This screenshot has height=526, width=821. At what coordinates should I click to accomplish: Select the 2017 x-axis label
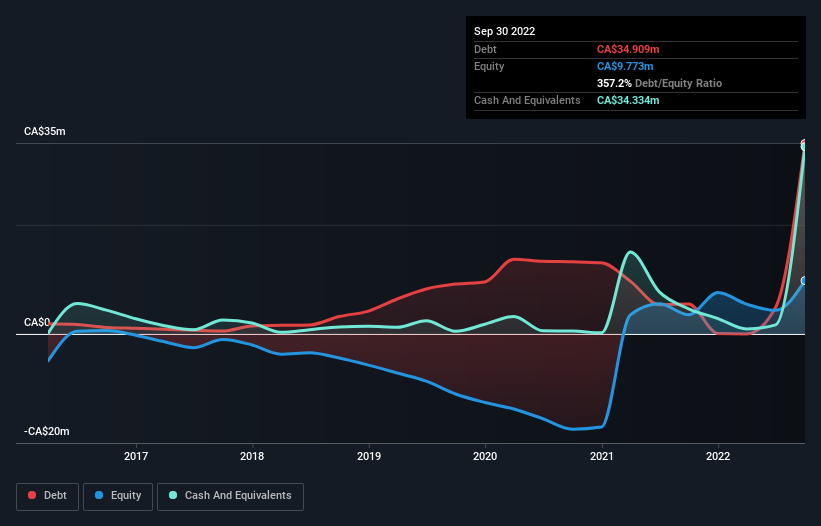(136, 456)
